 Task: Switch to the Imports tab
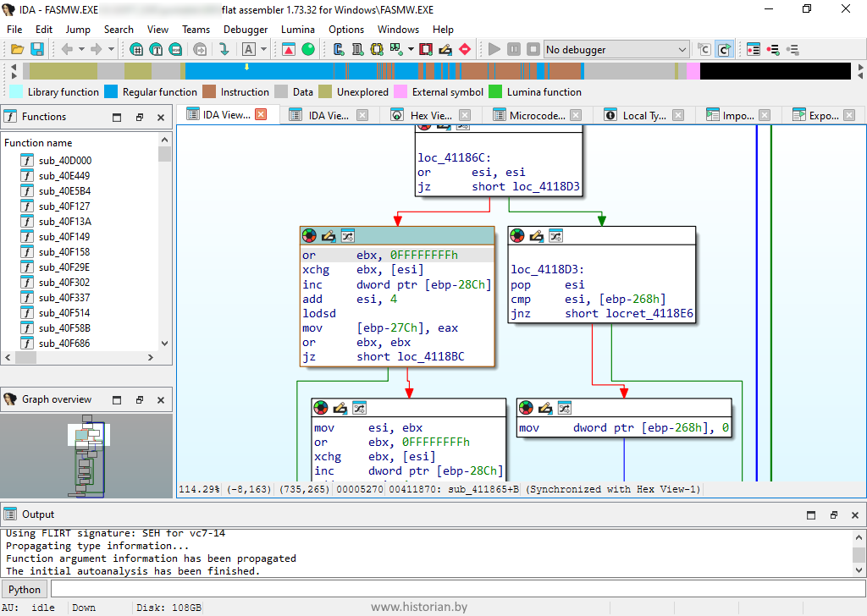(738, 115)
